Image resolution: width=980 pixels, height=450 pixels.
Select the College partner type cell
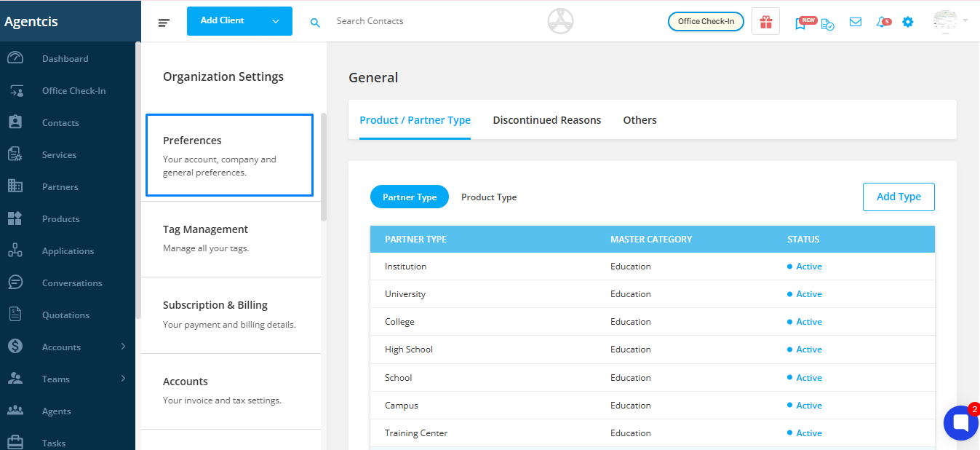tap(399, 322)
